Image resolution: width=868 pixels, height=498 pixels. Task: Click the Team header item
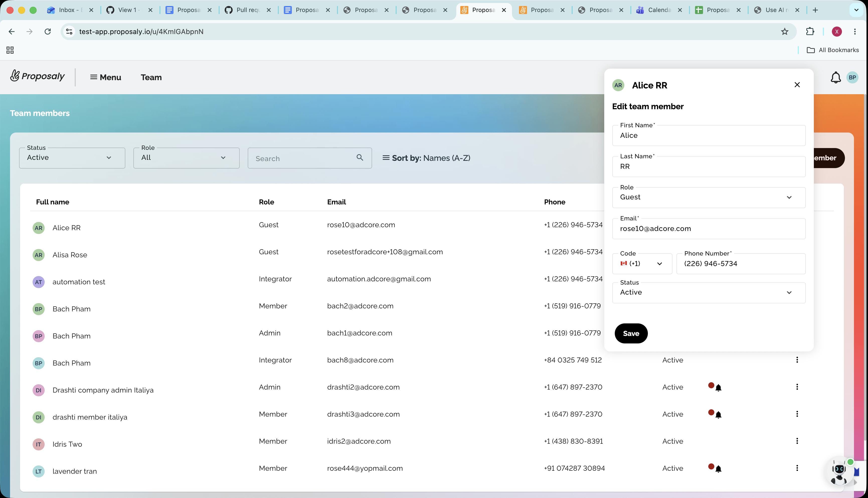151,77
